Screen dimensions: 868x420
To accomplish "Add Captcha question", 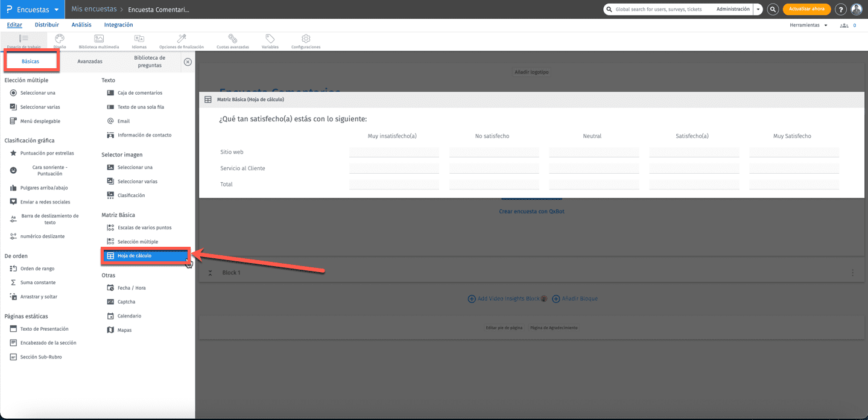I will tap(121, 302).
